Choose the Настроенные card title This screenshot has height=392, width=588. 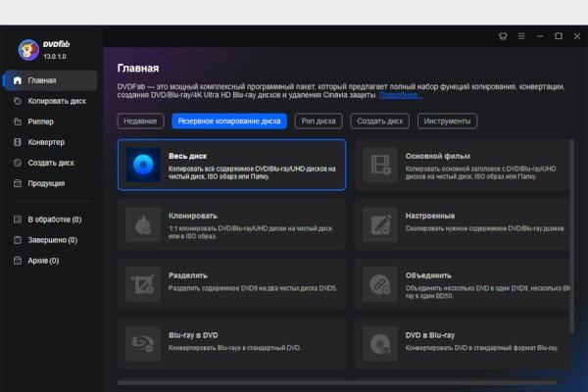pos(430,216)
